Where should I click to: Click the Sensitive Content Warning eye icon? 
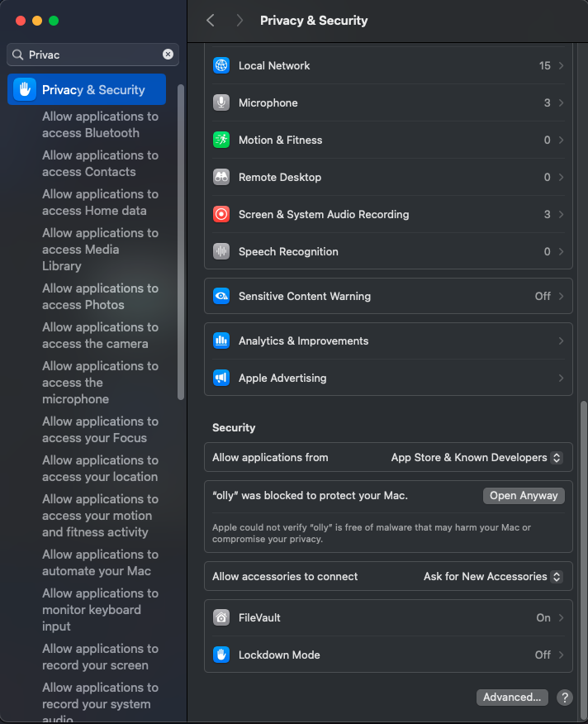coord(221,296)
